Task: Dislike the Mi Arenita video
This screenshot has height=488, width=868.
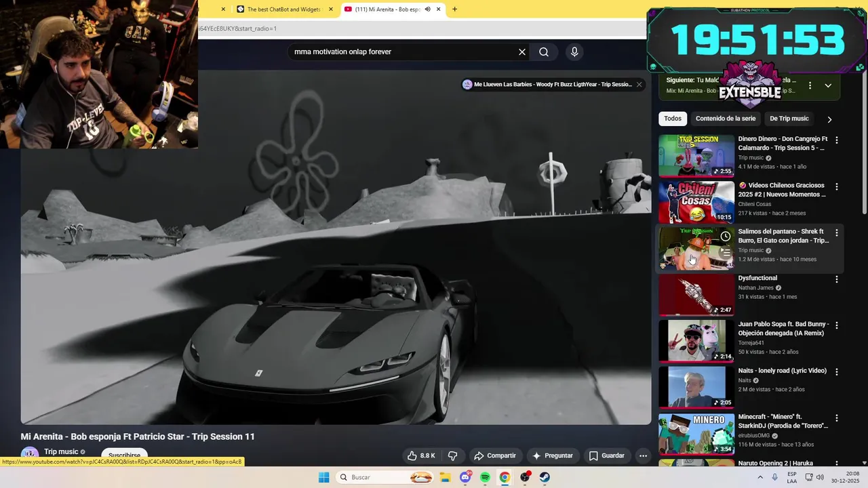Action: point(452,455)
